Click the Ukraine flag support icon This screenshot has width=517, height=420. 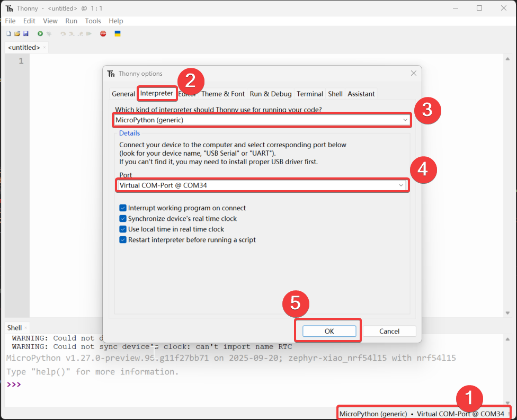point(118,33)
